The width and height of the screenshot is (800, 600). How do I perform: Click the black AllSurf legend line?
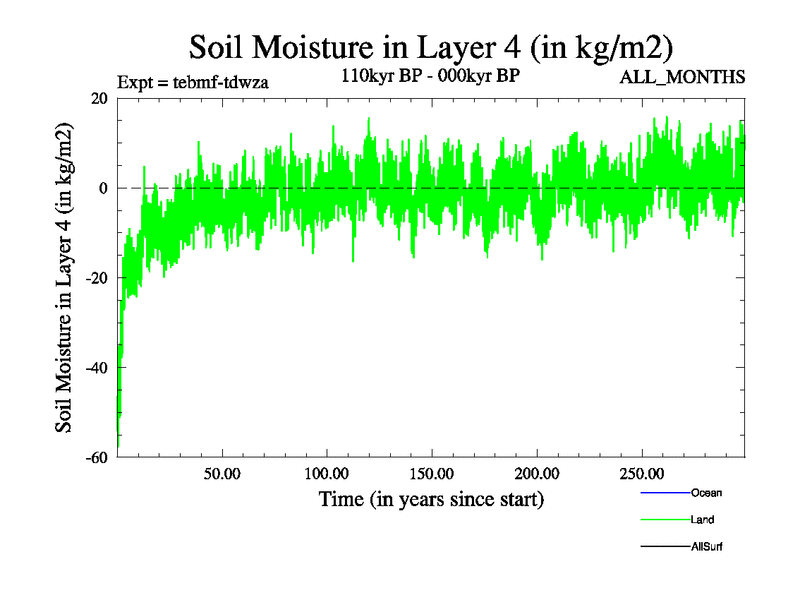664,546
